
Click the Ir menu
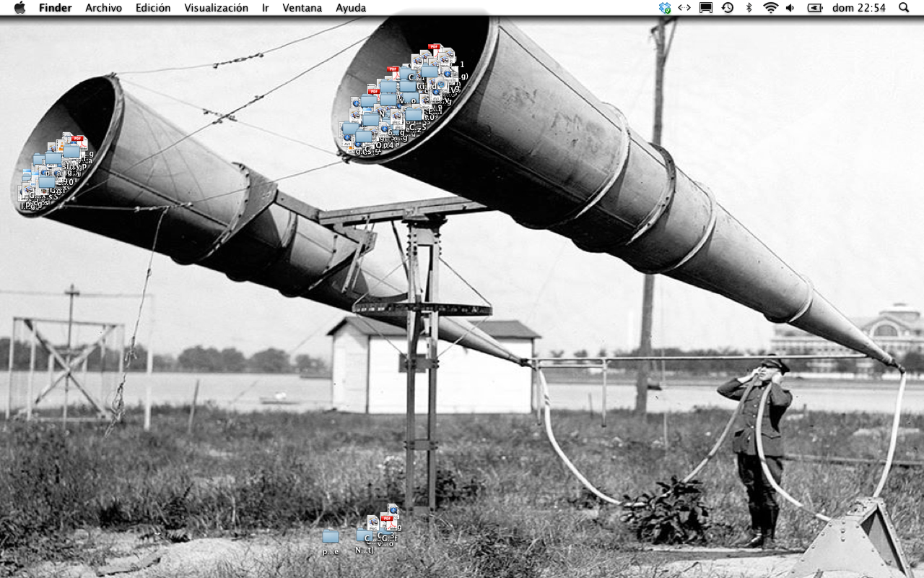tap(266, 8)
